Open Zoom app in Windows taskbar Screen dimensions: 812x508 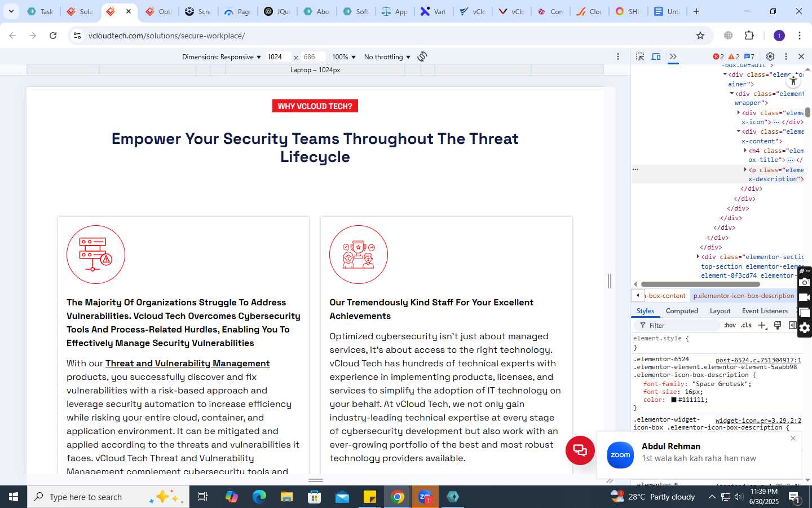[x=425, y=497]
